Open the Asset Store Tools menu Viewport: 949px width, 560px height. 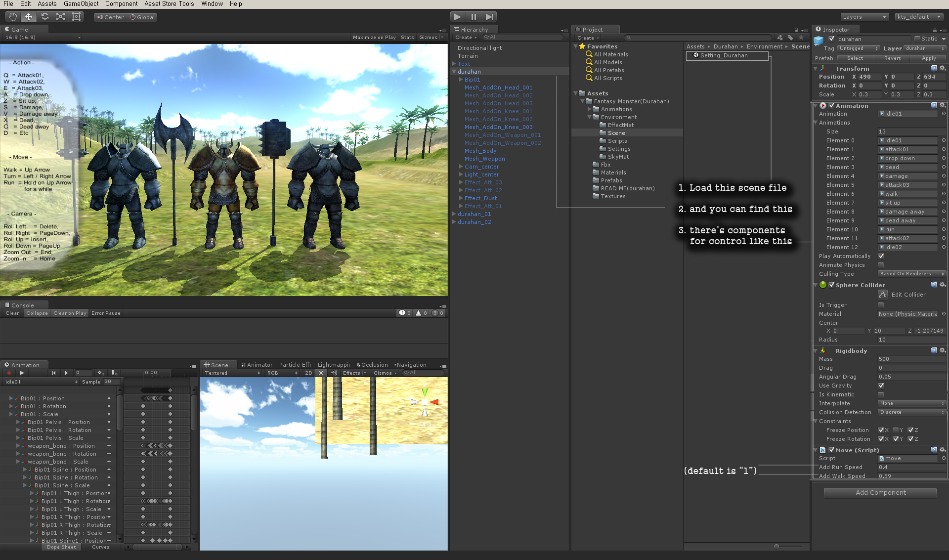169,4
